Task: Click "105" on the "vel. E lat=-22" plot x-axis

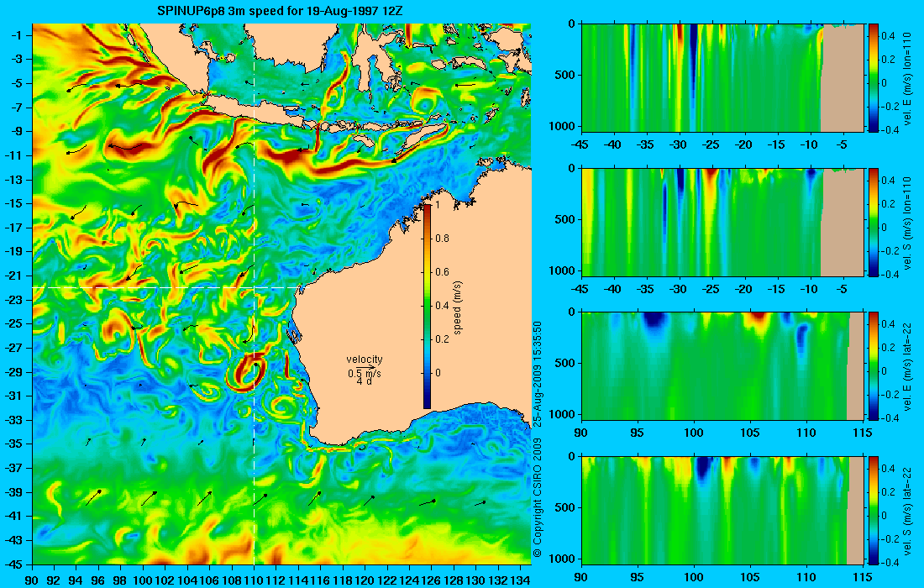Action: point(749,433)
